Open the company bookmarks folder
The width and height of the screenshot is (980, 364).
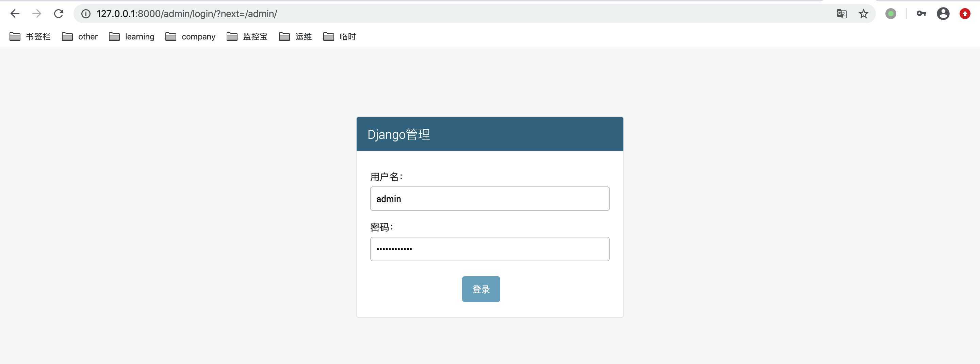pyautogui.click(x=191, y=36)
